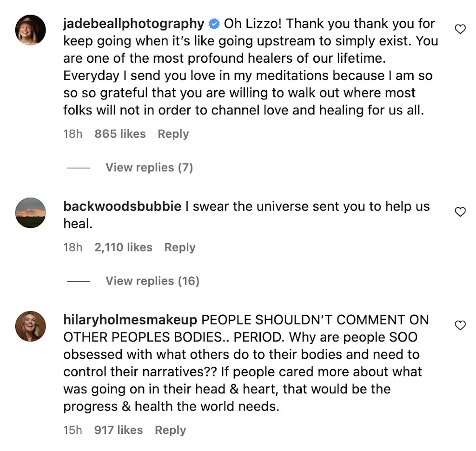Open backwoodsbubbie's sunset profile picture
Image resolution: width=476 pixels, height=451 pixels.
(31, 212)
